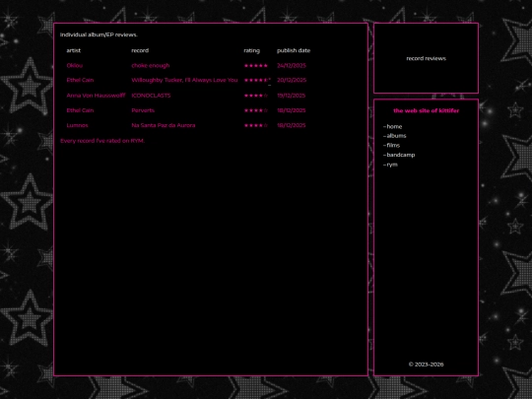Click the 'record reviews' page title

tap(427, 58)
